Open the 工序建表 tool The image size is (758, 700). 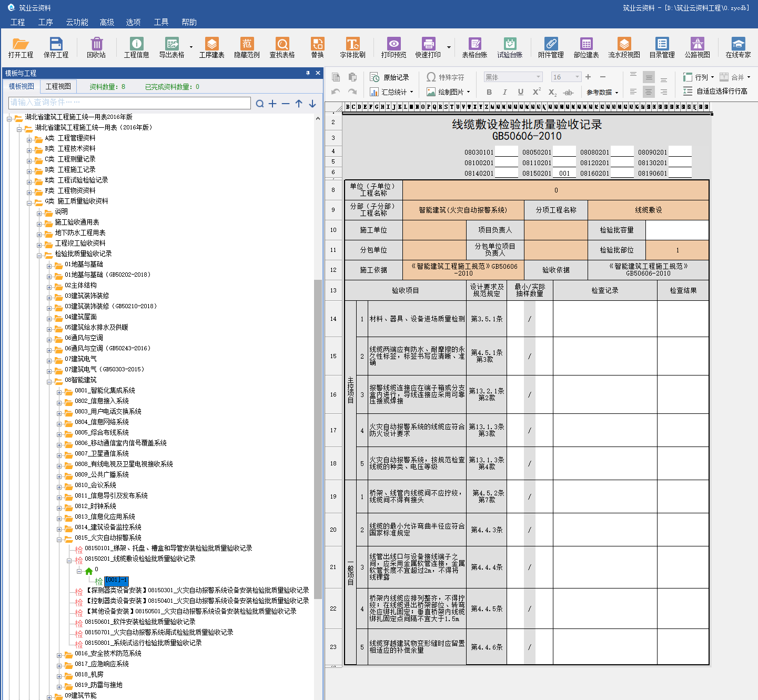tap(211, 47)
